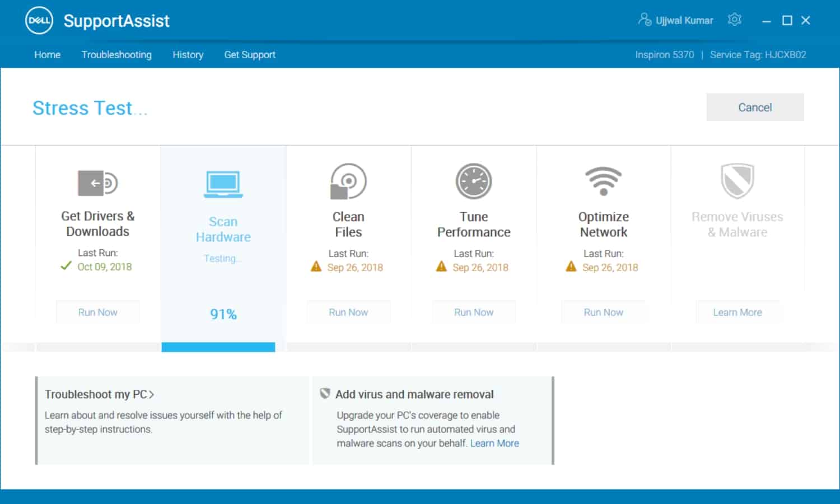
Task: Click the Dell logo icon
Action: click(39, 21)
